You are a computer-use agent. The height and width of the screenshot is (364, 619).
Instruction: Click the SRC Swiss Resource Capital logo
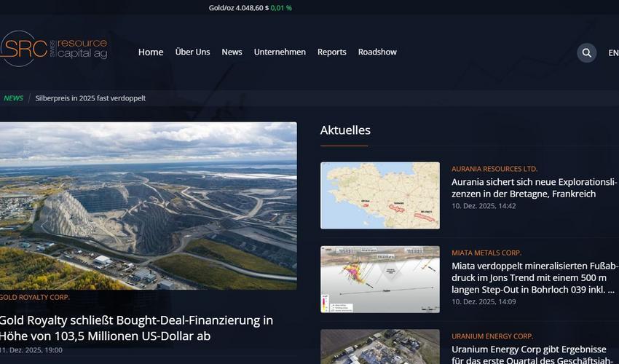pos(54,49)
